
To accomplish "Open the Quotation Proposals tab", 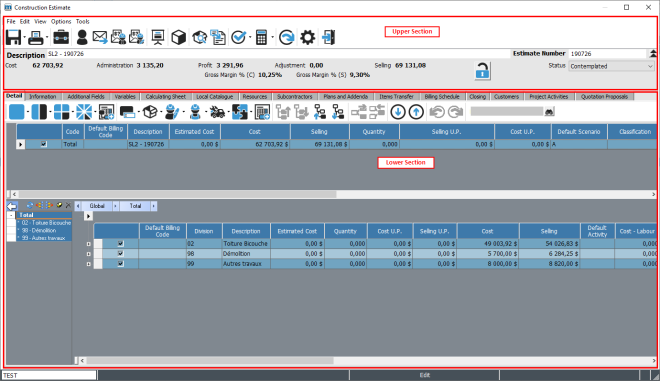I will 604,97.
